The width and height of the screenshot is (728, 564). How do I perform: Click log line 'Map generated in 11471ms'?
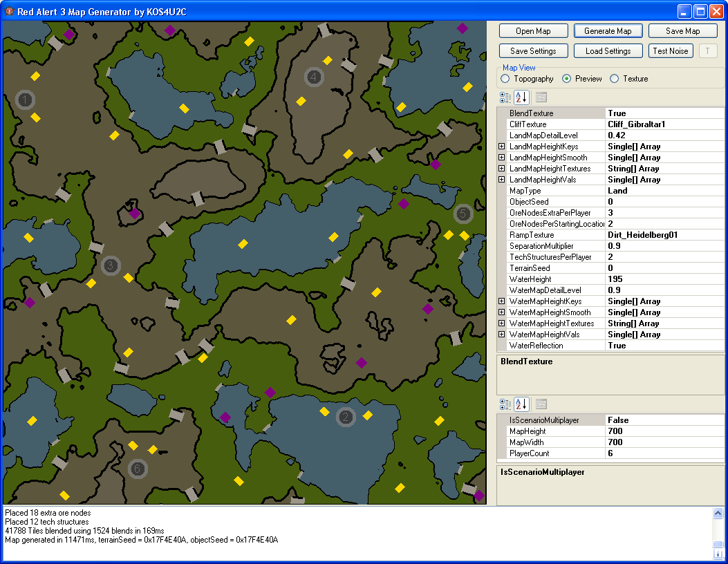142,540
